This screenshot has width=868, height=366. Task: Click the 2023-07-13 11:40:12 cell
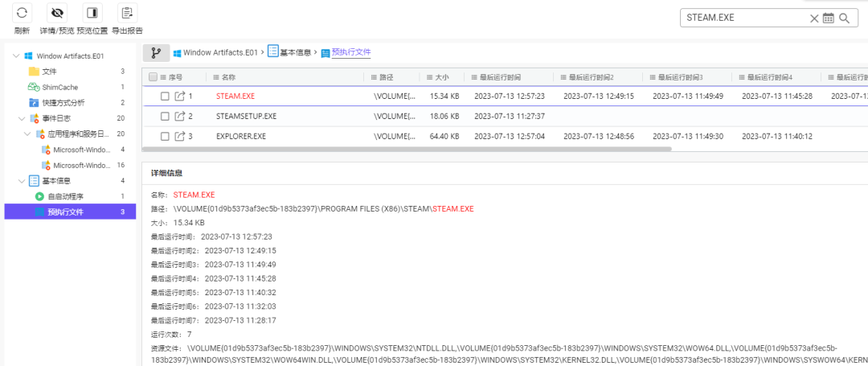tap(776, 136)
